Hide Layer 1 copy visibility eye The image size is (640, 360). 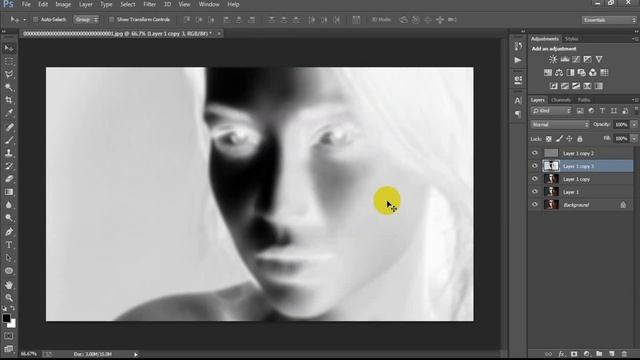pos(535,179)
